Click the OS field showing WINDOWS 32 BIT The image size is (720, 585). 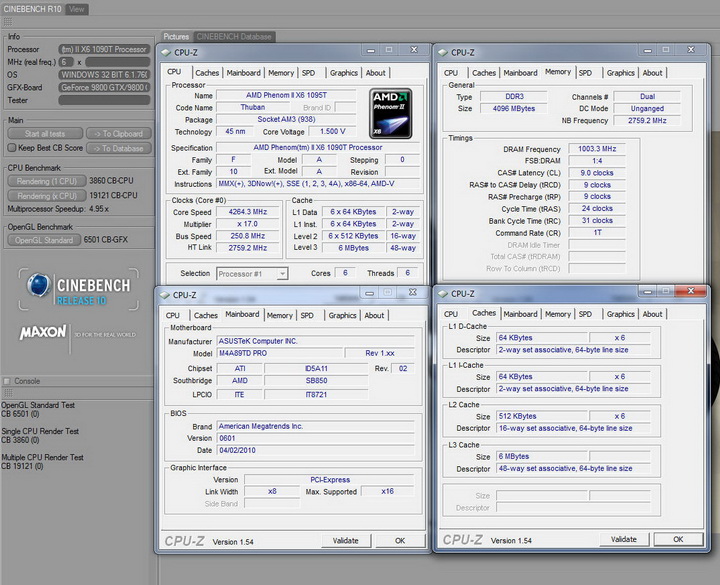(x=104, y=74)
